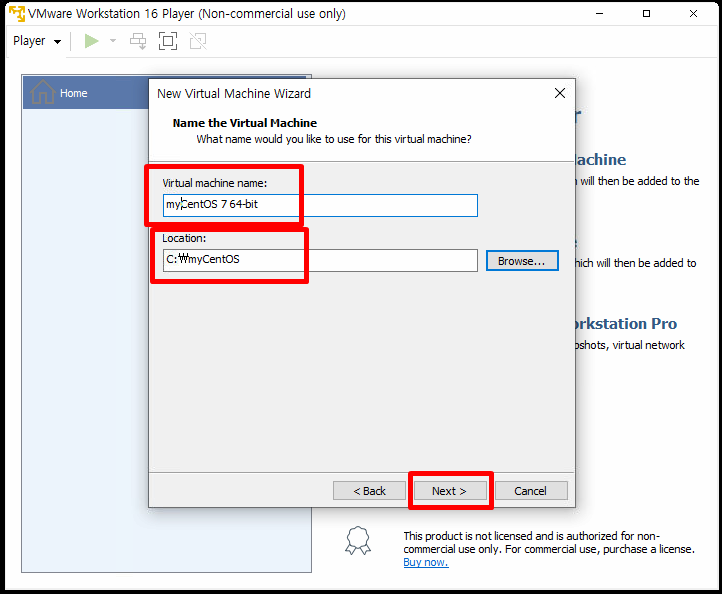This screenshot has height=594, width=722.
Task: Click Next > in the wizard
Action: coord(450,491)
